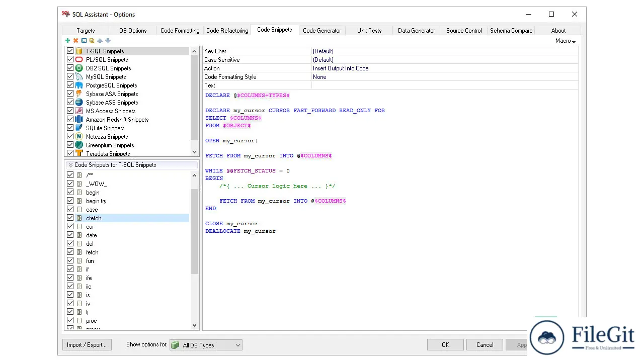Switch to the DB Options tab
This screenshot has width=644, height=362.
click(133, 31)
